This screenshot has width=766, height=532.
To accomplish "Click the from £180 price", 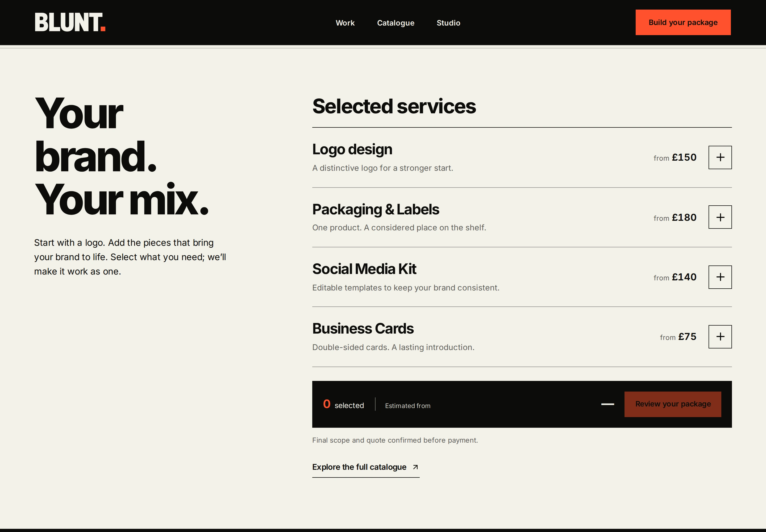I will click(x=675, y=217).
